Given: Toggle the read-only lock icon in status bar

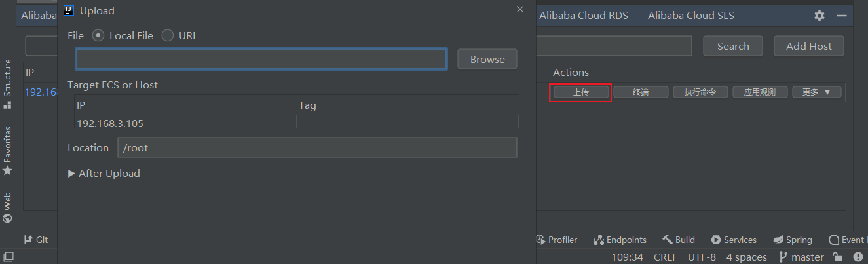Looking at the screenshot, I should point(837,257).
